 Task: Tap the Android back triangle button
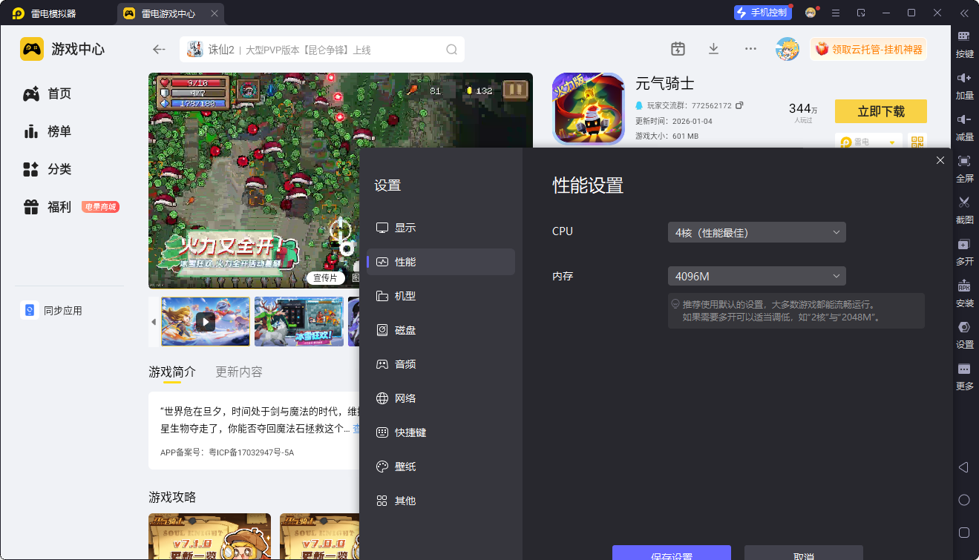[x=963, y=467]
